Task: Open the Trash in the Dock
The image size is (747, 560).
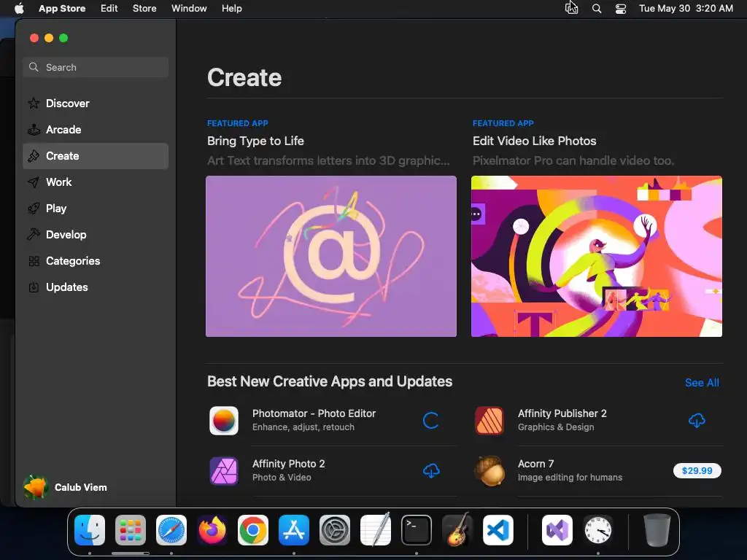Action: [x=657, y=530]
